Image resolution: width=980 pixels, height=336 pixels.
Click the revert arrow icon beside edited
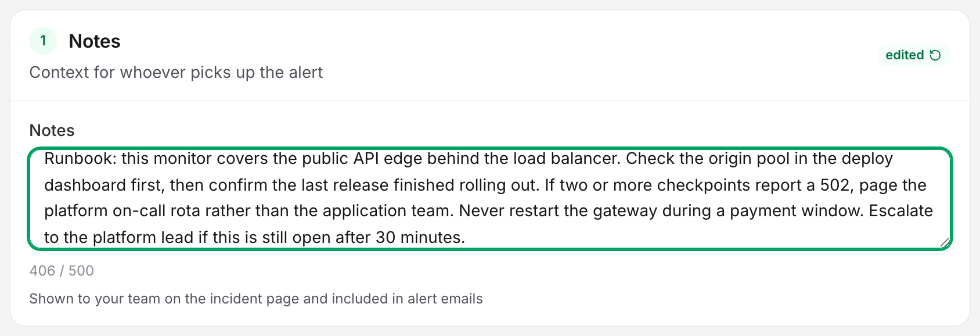click(x=935, y=55)
